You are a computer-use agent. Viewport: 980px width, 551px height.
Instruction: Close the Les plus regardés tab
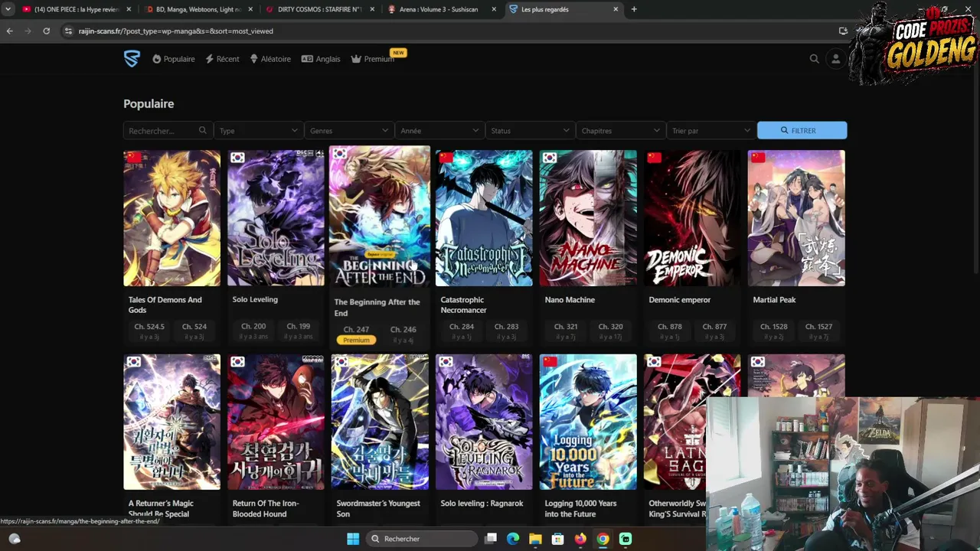click(616, 9)
